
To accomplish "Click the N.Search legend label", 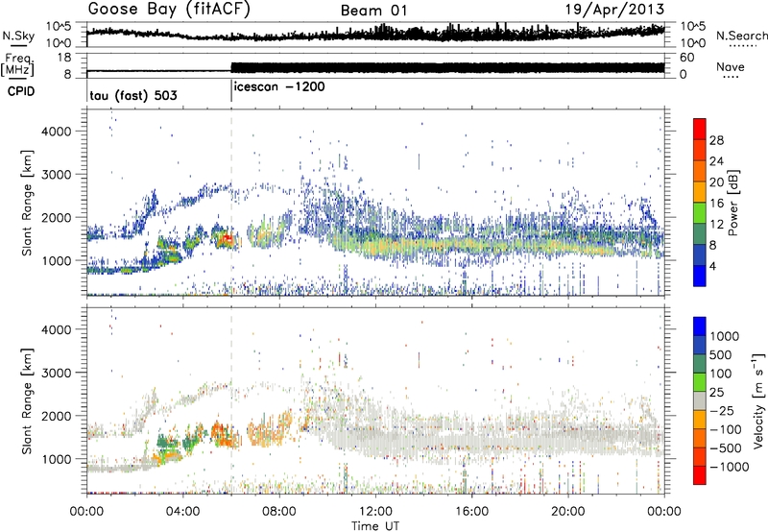I will (742, 36).
